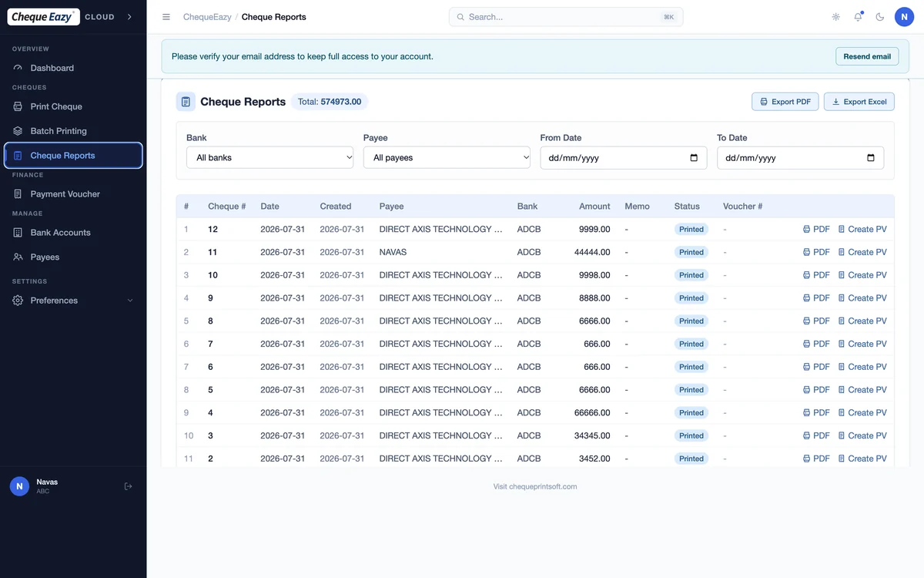
Task: Click the From Date input field
Action: (x=624, y=158)
